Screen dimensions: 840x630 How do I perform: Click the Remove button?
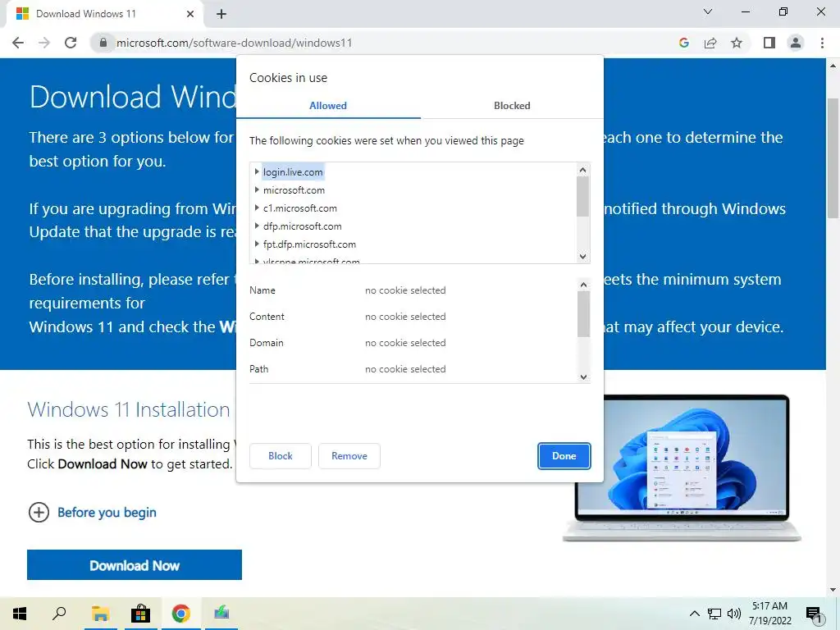(x=349, y=456)
